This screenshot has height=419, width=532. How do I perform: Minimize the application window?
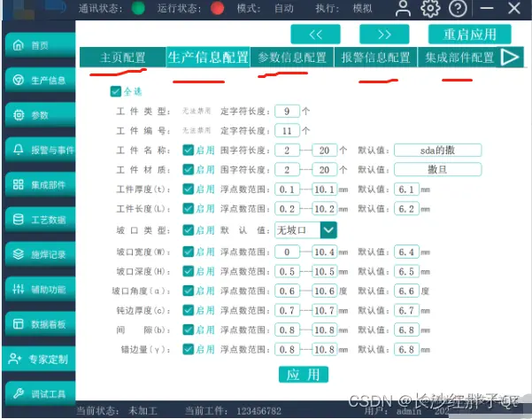487,8
